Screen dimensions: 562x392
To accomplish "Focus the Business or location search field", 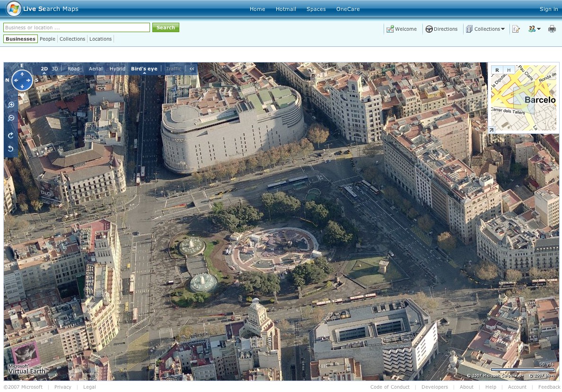I will coord(76,27).
